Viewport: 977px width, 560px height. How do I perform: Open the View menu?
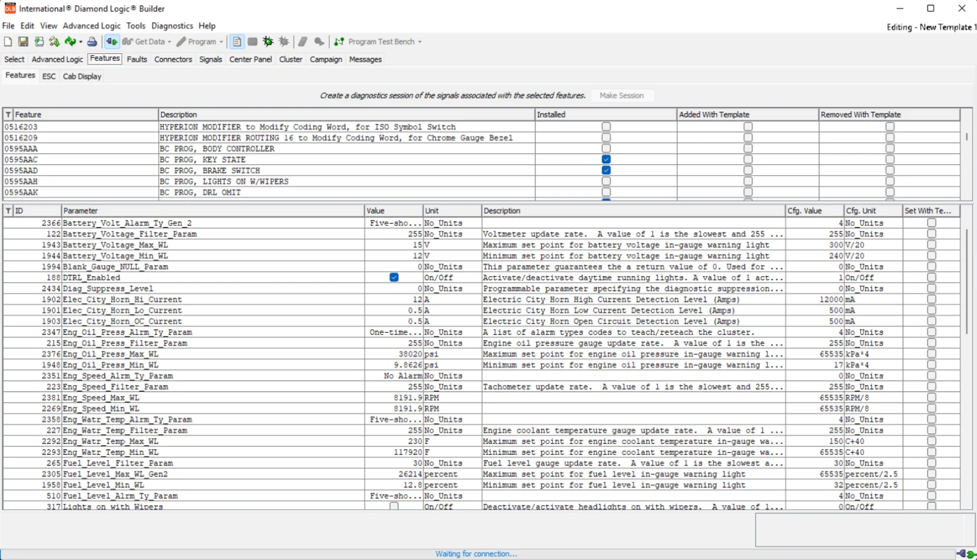coord(49,26)
